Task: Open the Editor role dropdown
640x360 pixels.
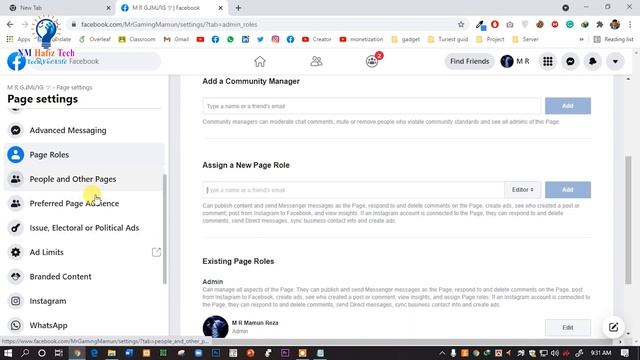Action: coord(523,190)
